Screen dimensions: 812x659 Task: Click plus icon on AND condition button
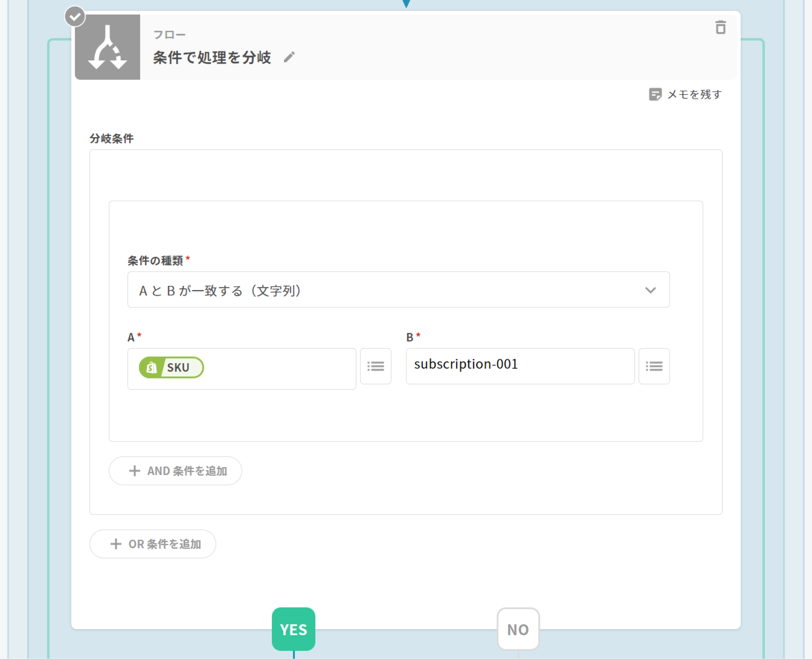tap(134, 471)
